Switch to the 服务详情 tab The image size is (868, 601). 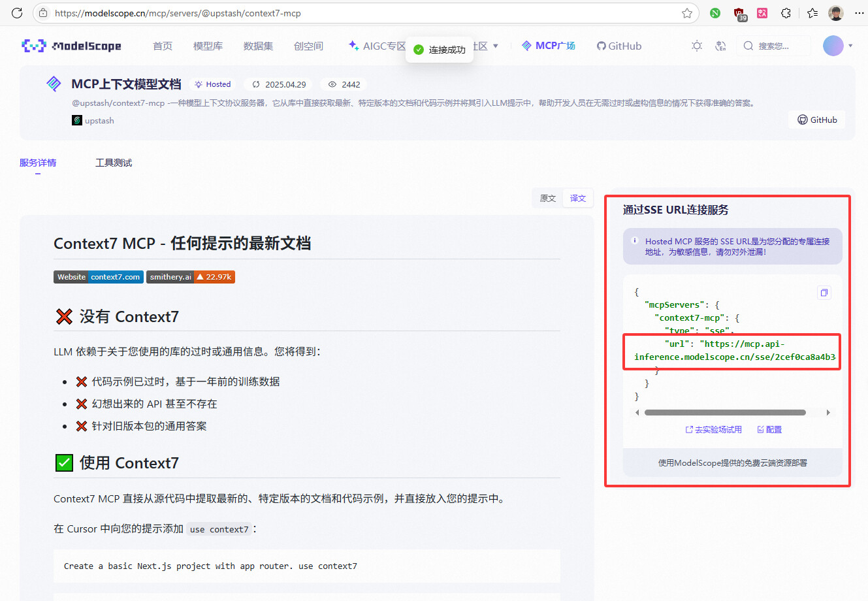coord(38,163)
